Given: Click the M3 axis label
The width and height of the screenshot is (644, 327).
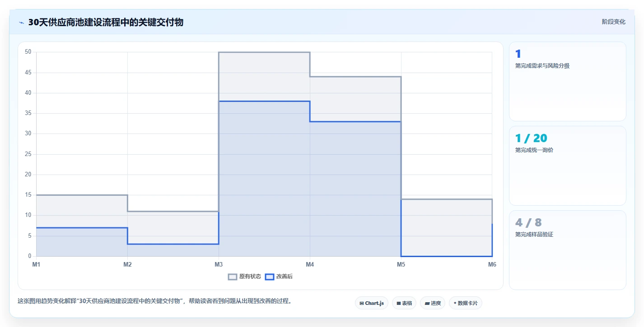Looking at the screenshot, I should 219,265.
